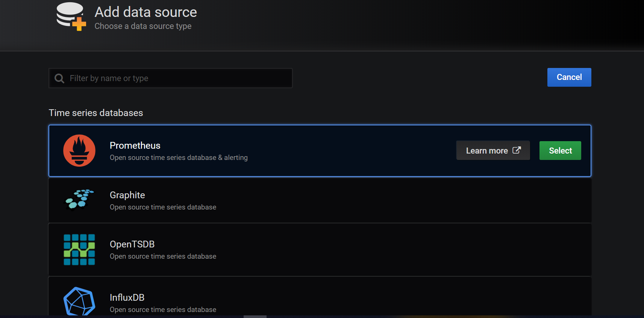The image size is (644, 318).
Task: Click the Graphite dots logo icon
Action: point(79,199)
